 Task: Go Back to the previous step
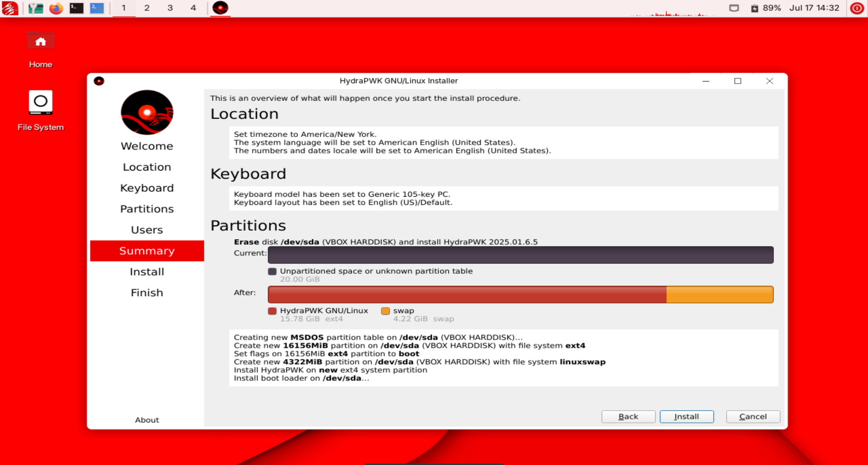[x=628, y=417]
